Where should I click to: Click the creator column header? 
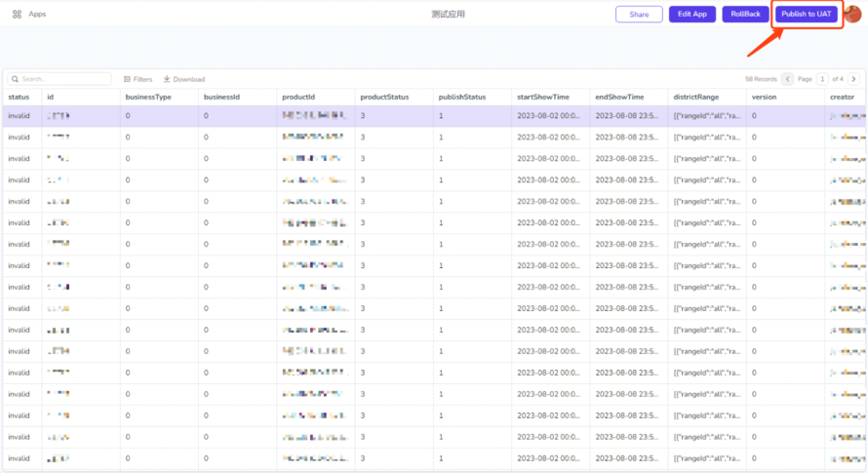coord(842,98)
